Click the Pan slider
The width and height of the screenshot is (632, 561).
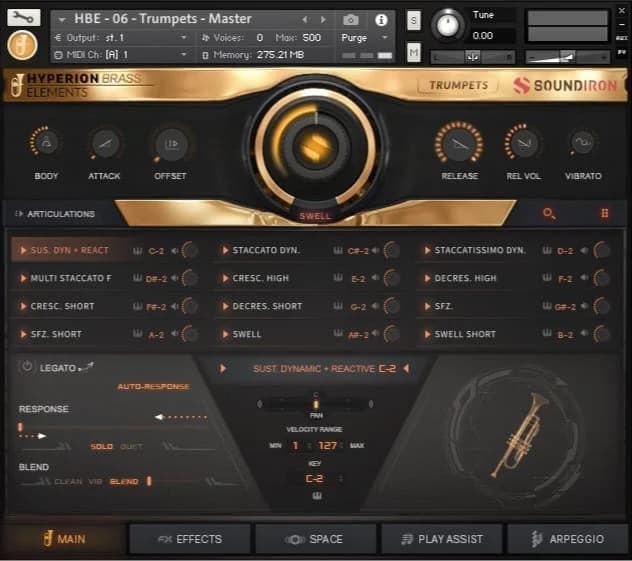316,404
